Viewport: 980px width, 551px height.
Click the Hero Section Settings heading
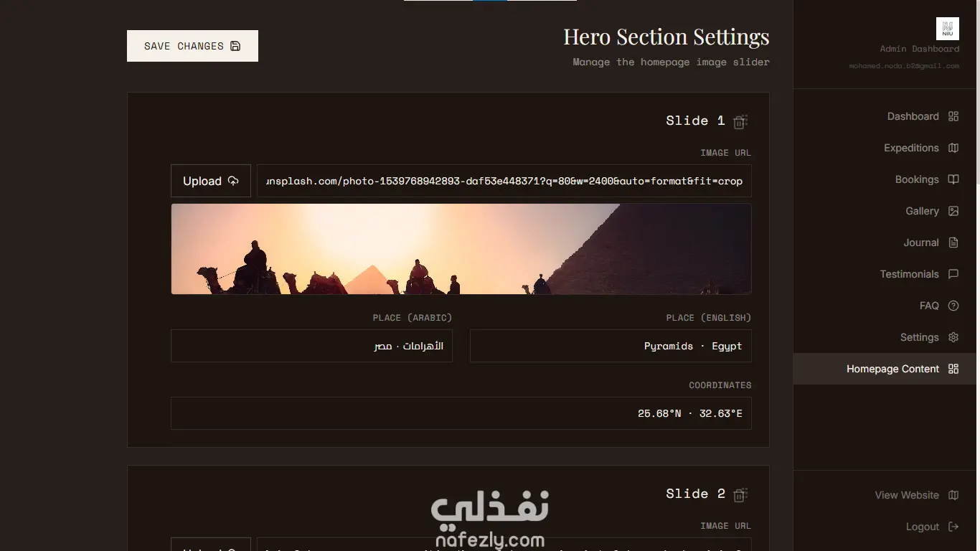click(x=666, y=37)
